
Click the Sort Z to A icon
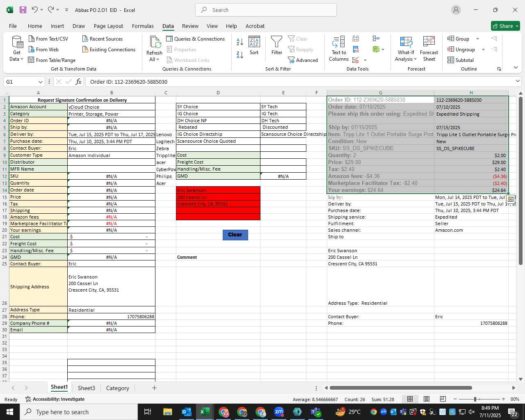point(240,55)
